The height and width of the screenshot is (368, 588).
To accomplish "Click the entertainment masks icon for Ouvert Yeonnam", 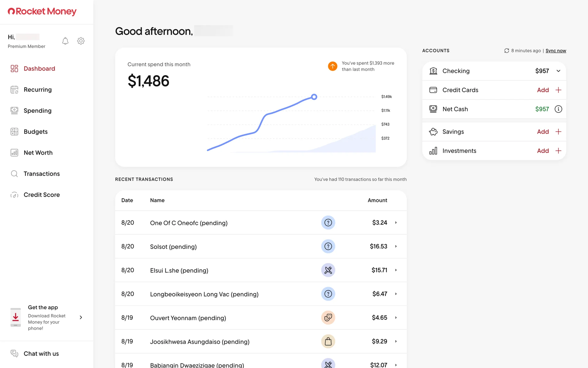I will tap(328, 318).
